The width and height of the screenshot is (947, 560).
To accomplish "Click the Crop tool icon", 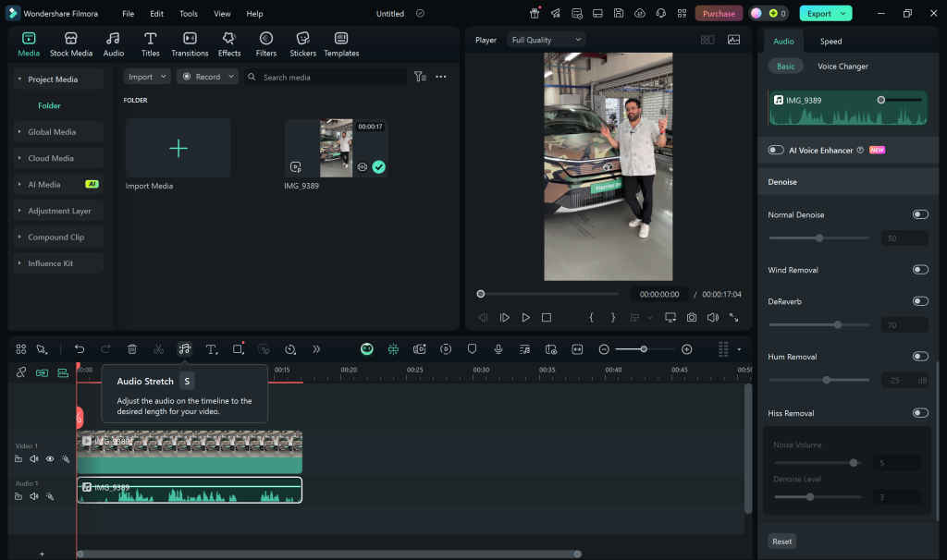I will 237,348.
